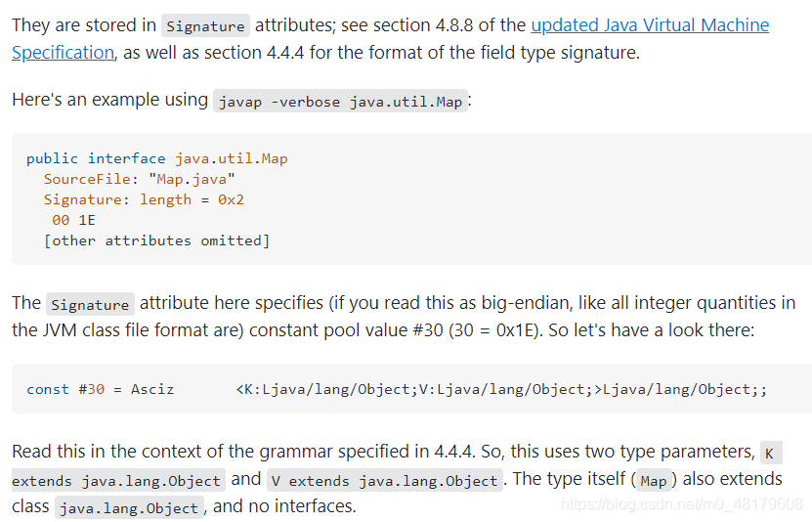
Task: Click the 'java.lang.Object' code in last line
Action: tap(129, 508)
